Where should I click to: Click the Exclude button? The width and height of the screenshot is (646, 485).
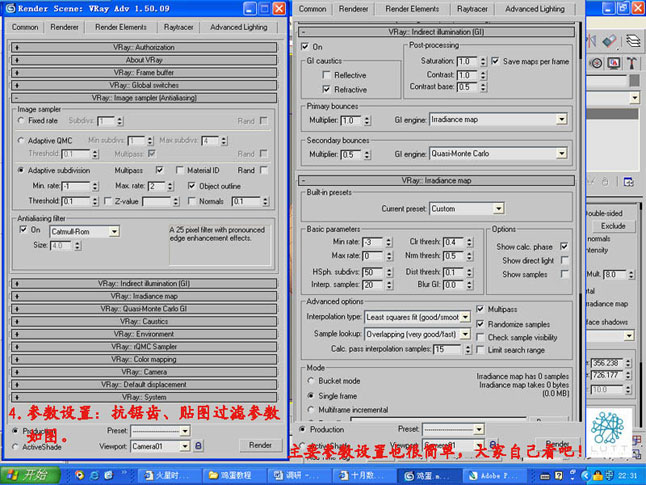point(613,226)
